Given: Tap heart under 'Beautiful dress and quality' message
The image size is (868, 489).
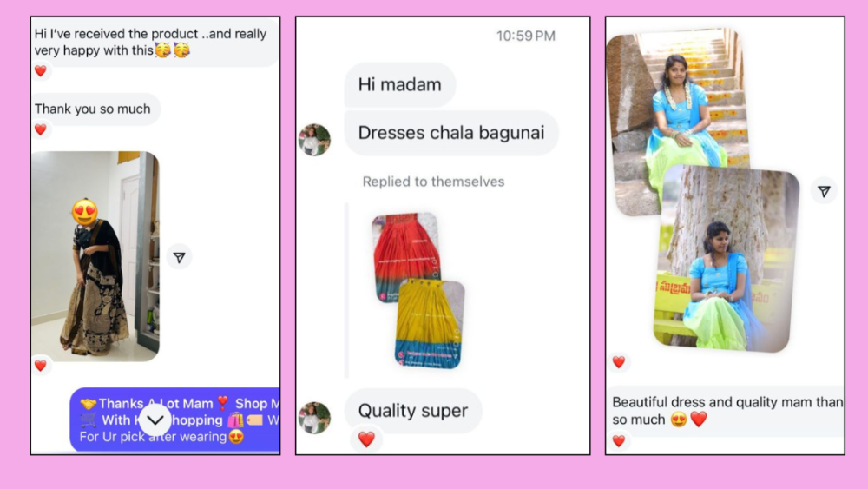Looking at the screenshot, I should pos(618,441).
